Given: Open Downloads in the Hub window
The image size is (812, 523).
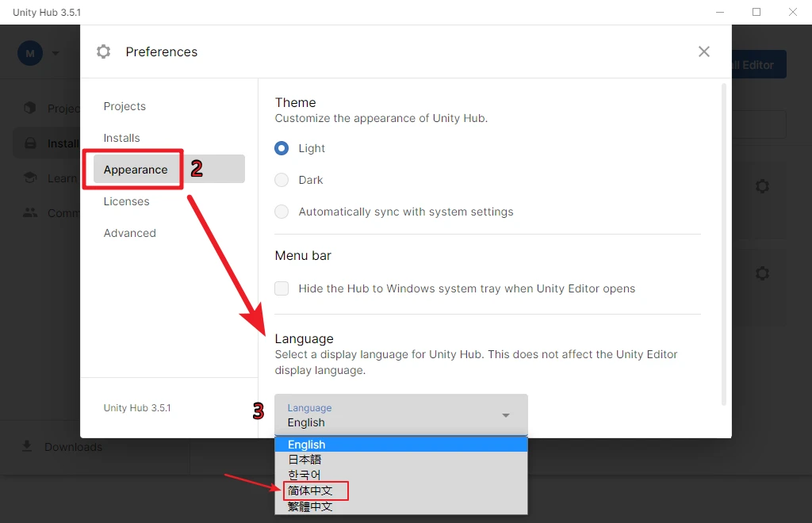Looking at the screenshot, I should [73, 446].
